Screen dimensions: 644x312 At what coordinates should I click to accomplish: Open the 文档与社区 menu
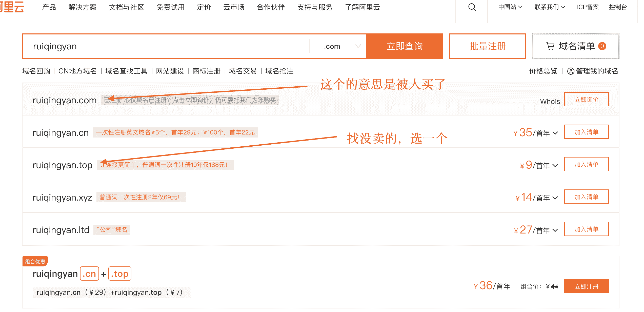pos(127,7)
